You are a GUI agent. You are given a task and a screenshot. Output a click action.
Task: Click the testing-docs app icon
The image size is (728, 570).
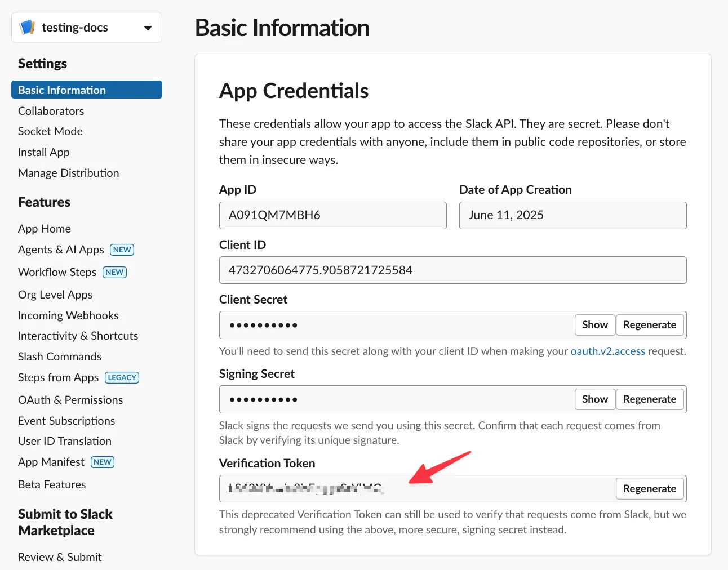27,28
